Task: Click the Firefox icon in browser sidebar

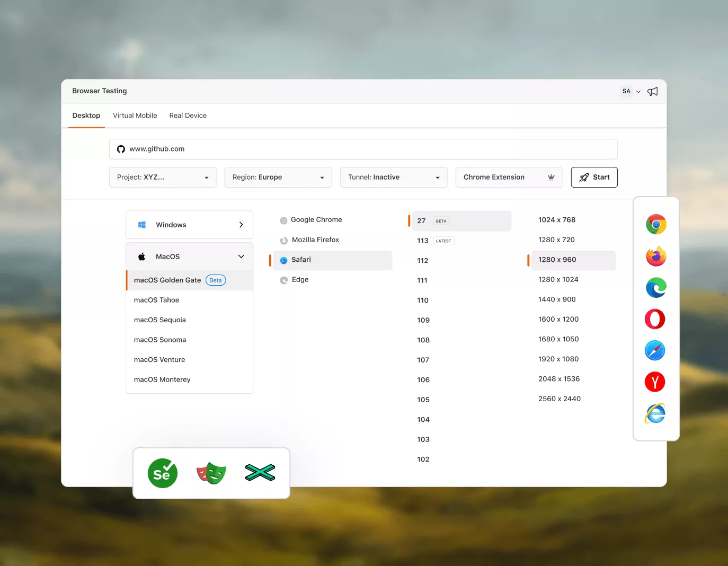Action: click(x=656, y=257)
